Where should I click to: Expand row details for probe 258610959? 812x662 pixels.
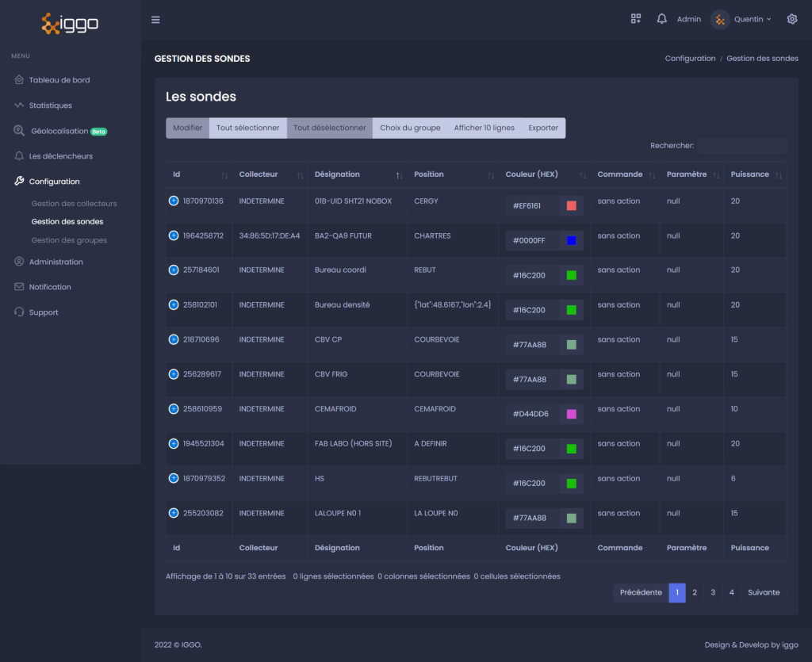point(174,409)
